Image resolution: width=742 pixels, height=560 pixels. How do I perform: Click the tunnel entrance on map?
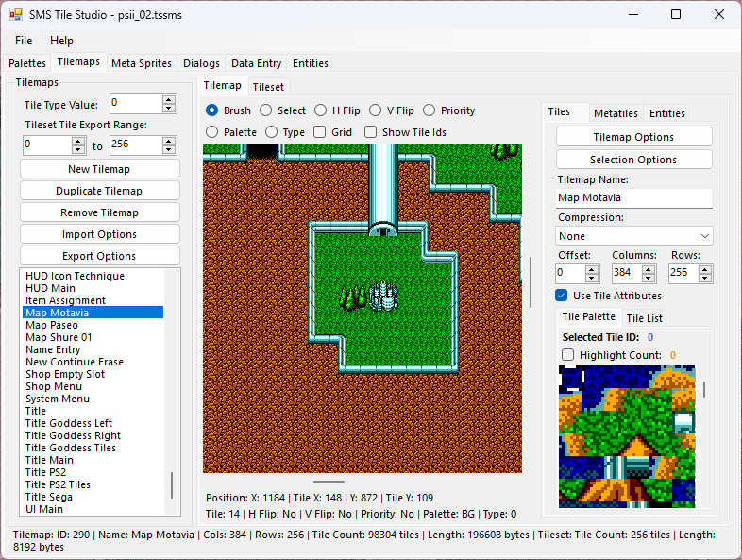[383, 230]
